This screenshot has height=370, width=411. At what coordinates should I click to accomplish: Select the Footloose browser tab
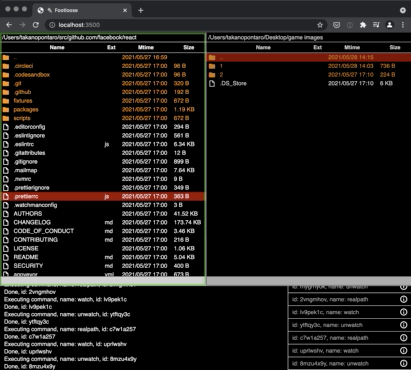(82, 10)
